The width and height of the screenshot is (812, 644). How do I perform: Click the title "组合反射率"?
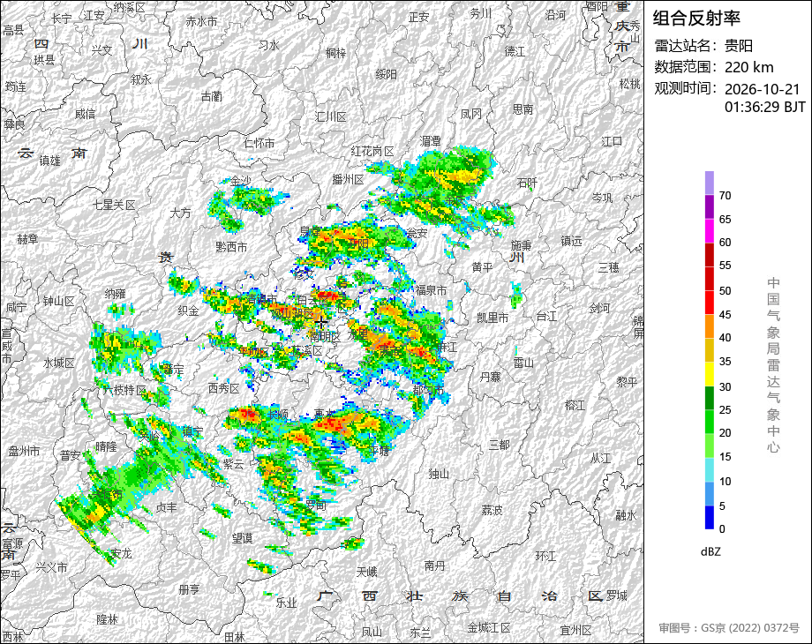[x=696, y=19]
